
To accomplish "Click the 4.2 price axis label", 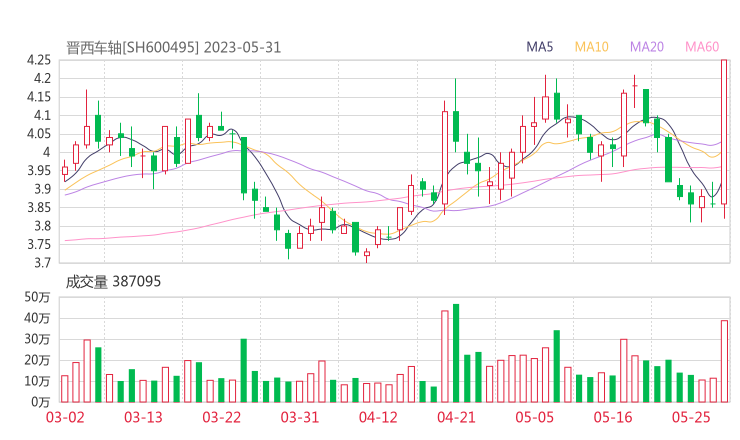I will 42,78.
